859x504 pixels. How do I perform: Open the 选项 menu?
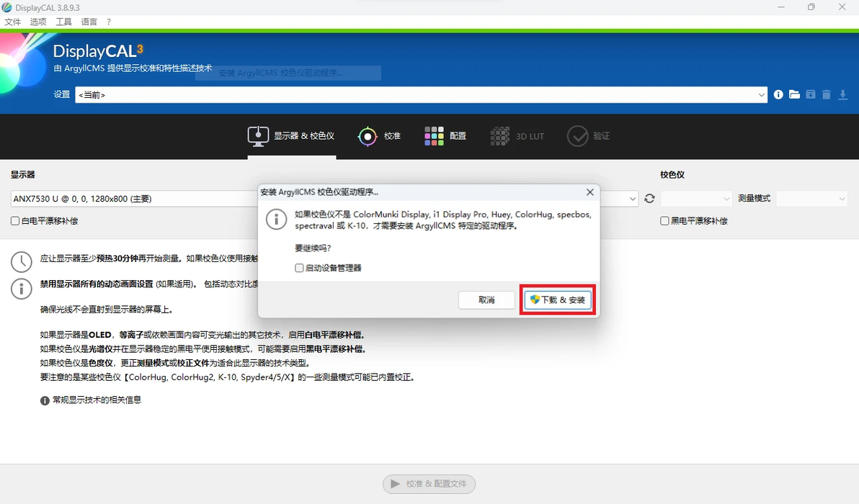coord(38,22)
